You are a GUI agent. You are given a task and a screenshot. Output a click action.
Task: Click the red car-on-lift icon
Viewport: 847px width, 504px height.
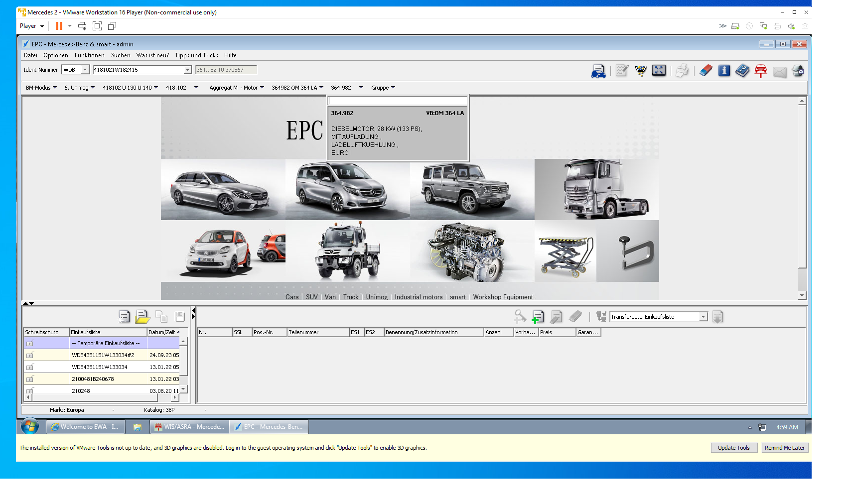click(x=761, y=71)
